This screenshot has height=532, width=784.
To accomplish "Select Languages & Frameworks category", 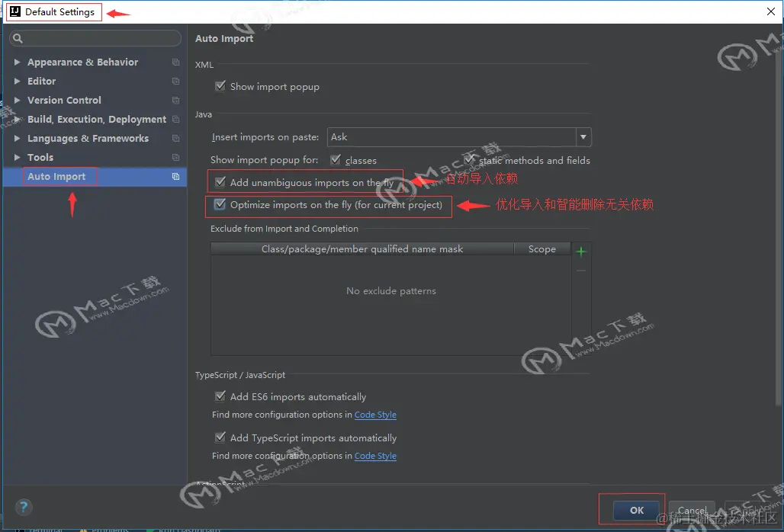I will point(88,139).
